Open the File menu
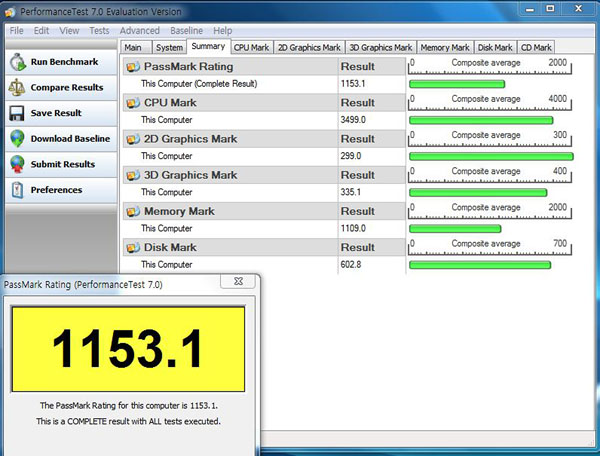The width and height of the screenshot is (600, 456). click(x=16, y=31)
